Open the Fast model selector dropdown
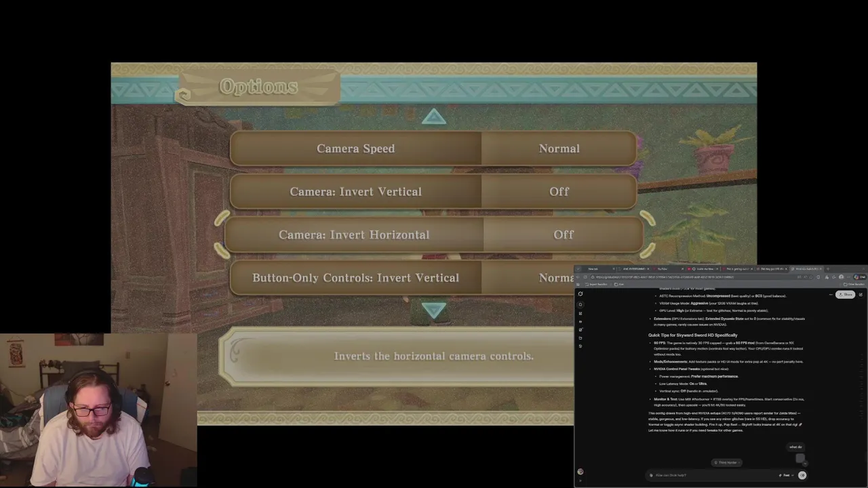 [x=787, y=475]
